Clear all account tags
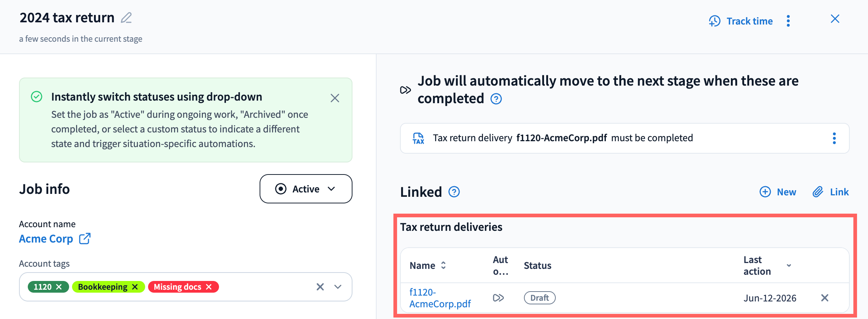The image size is (868, 319). tap(320, 287)
